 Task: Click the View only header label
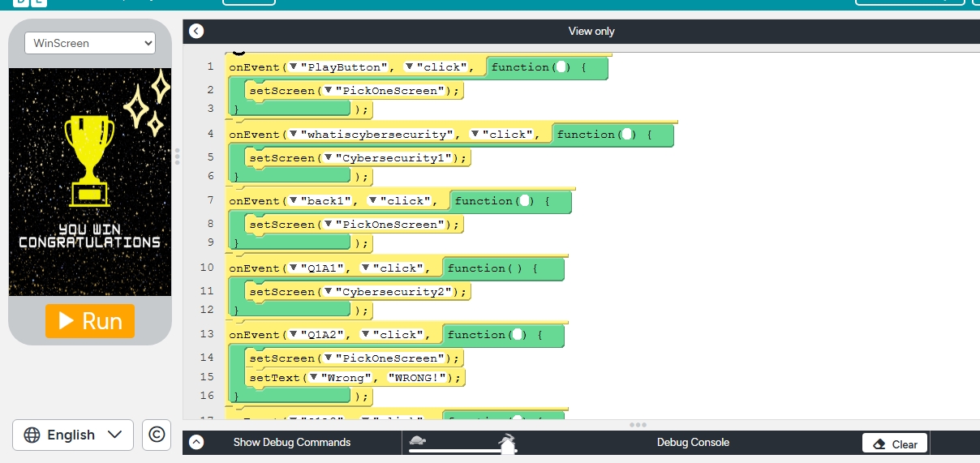[x=591, y=31]
